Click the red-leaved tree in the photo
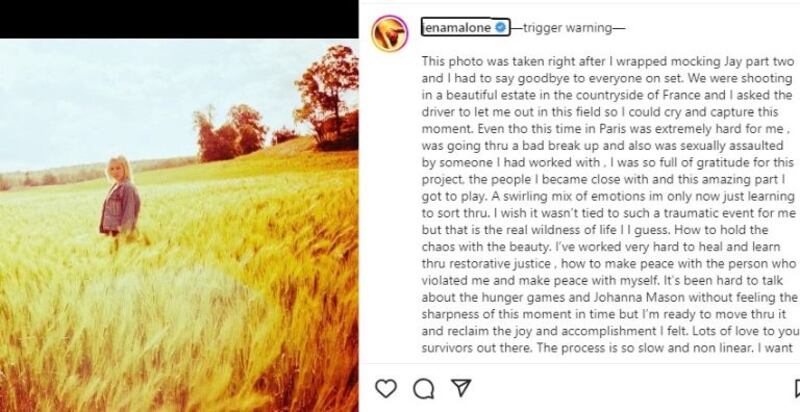This screenshot has width=800, height=412. [x=325, y=85]
